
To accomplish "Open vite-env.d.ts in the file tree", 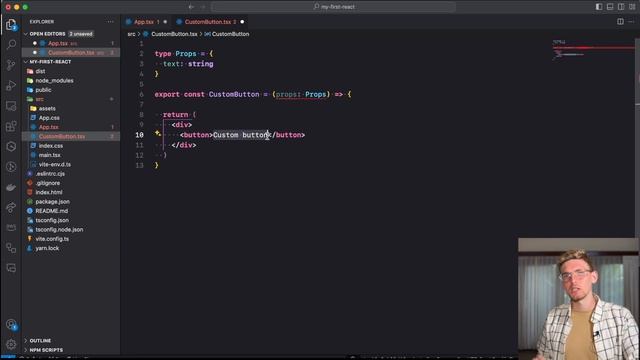I will coord(55,164).
